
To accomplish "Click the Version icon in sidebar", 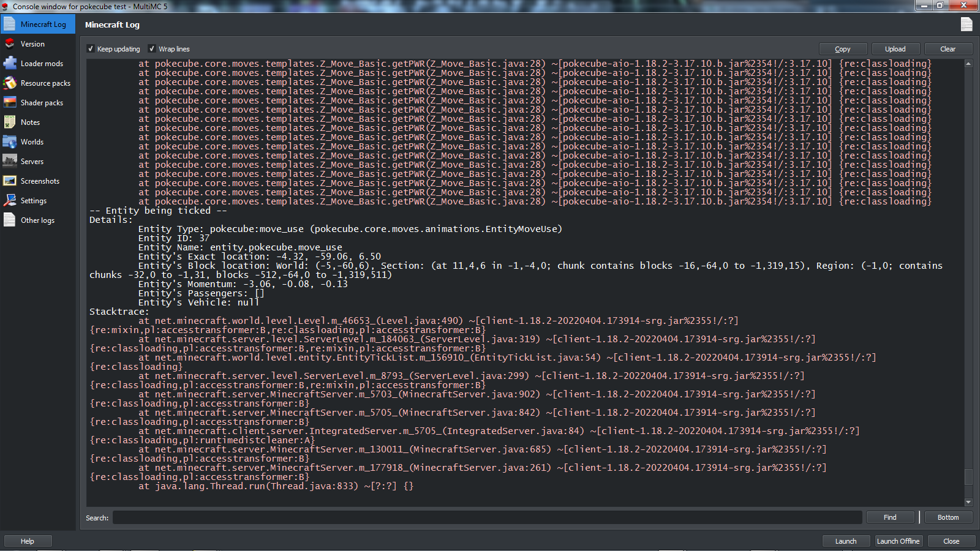I will [10, 44].
